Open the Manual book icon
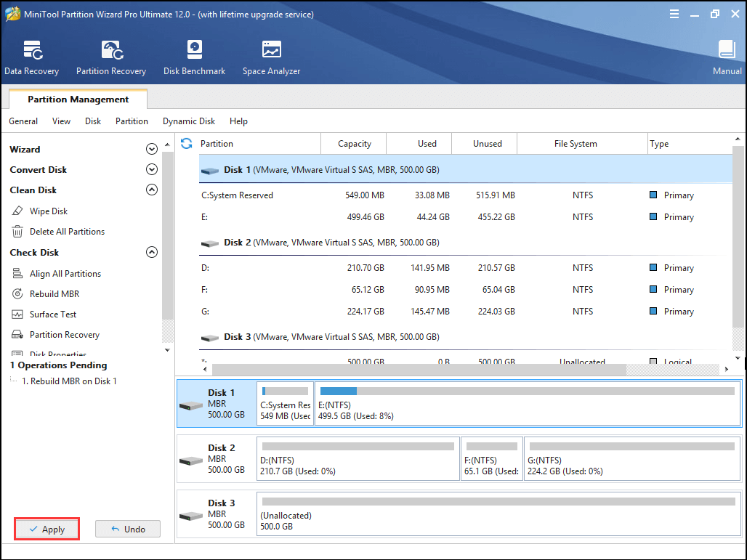The width and height of the screenshot is (747, 560). [x=727, y=49]
